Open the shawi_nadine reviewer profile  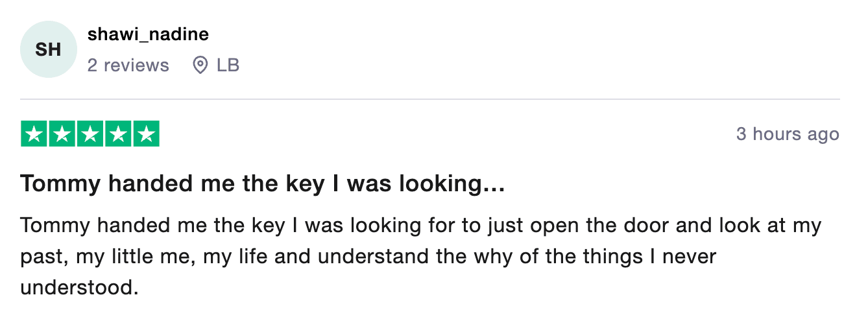click(149, 34)
